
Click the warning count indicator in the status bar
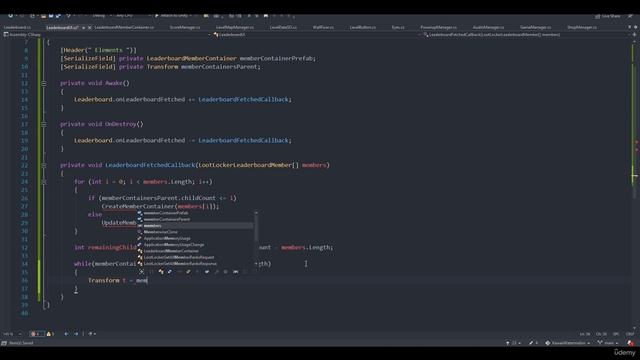pos(50,334)
